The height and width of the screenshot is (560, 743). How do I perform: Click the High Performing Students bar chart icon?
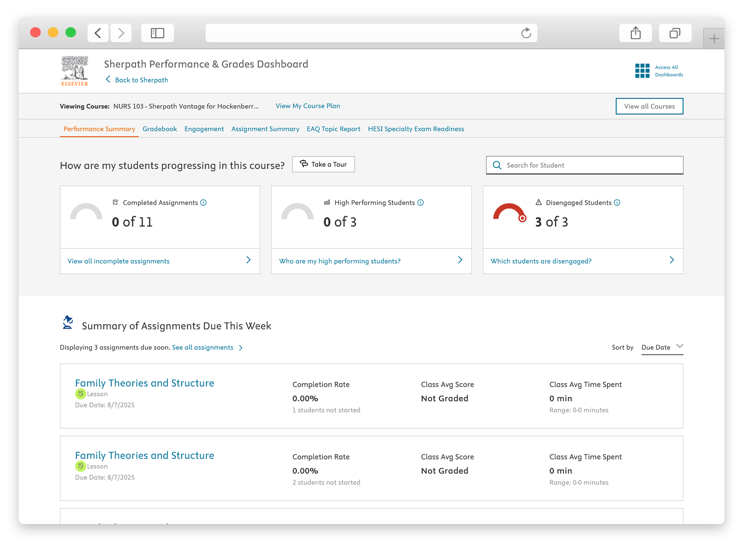[x=327, y=202]
